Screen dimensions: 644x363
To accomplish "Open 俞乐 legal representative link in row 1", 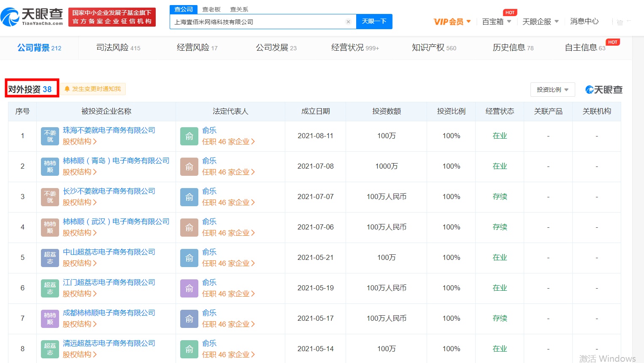I will [x=209, y=131].
